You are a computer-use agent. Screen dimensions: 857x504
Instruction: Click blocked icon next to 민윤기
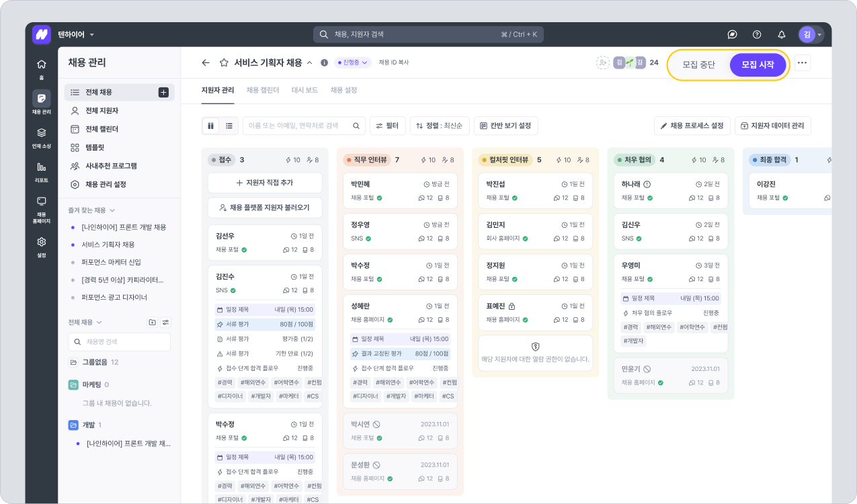tap(647, 369)
